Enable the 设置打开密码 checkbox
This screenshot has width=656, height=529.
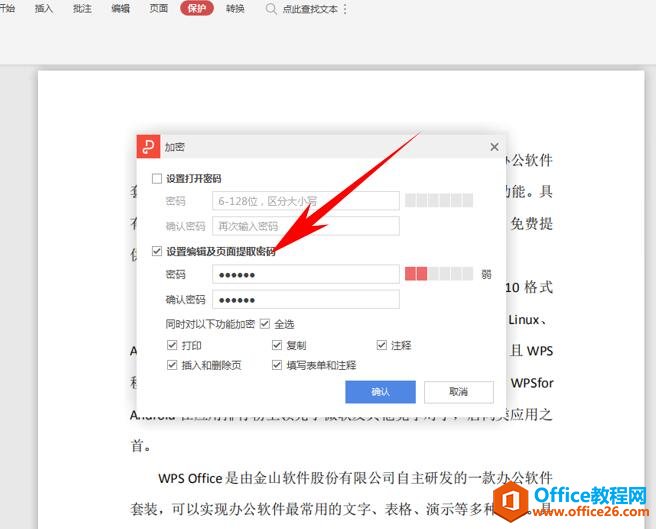(x=157, y=179)
